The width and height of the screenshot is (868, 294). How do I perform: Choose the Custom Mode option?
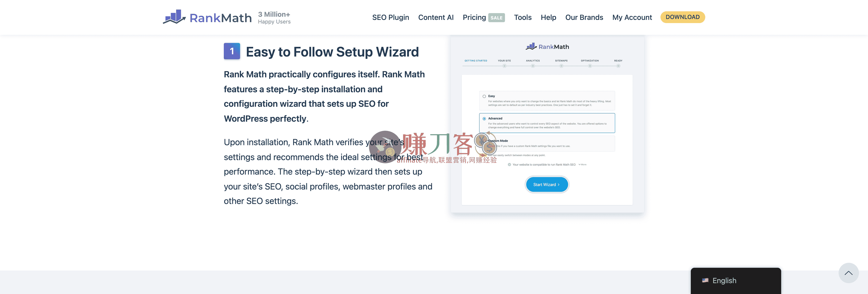pyautogui.click(x=547, y=144)
